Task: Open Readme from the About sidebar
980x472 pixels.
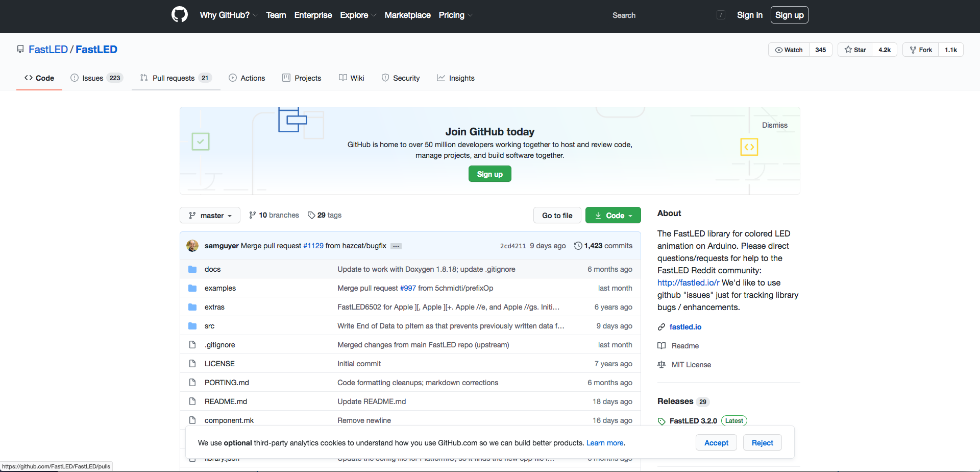Action: (x=685, y=346)
